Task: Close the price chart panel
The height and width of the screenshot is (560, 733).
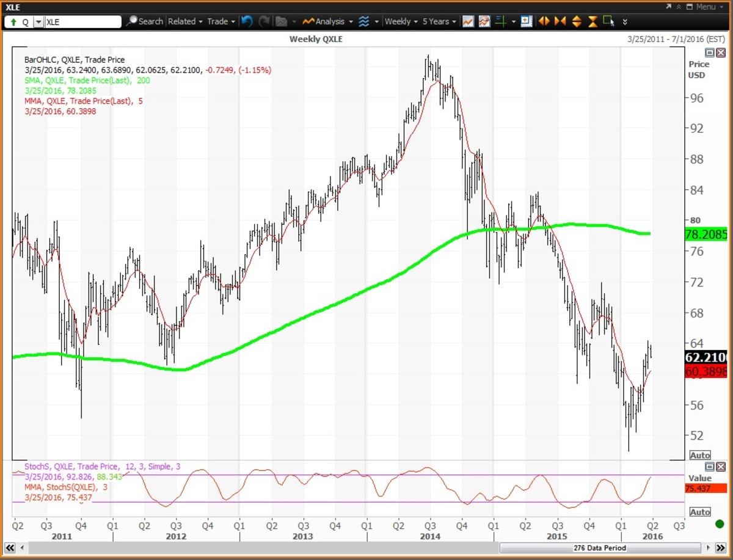Action: 720,53
